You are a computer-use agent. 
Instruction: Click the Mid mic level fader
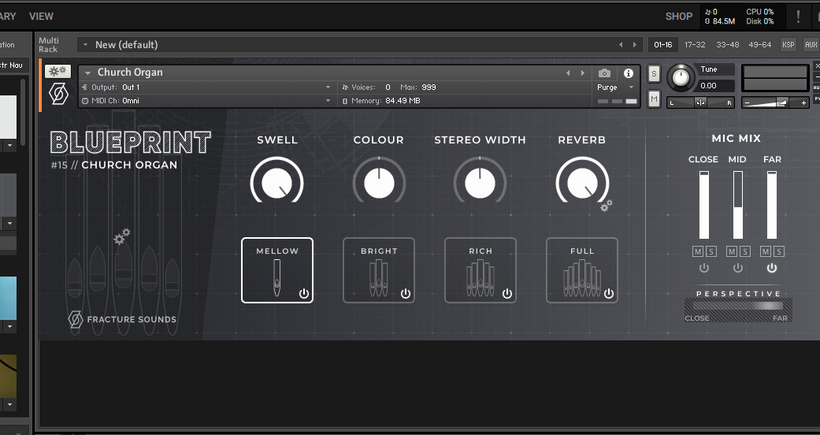[737, 205]
